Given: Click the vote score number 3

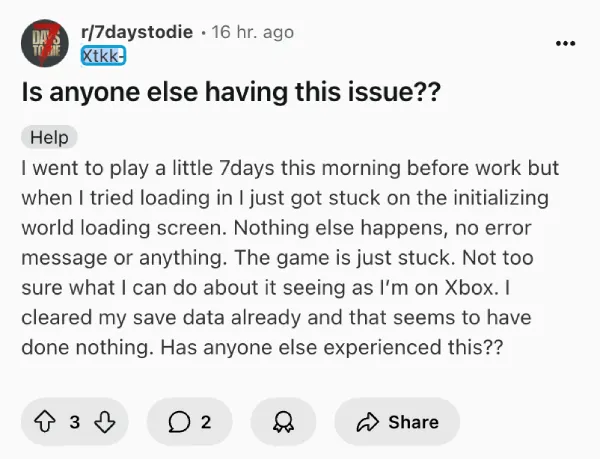Looking at the screenshot, I should point(75,422).
